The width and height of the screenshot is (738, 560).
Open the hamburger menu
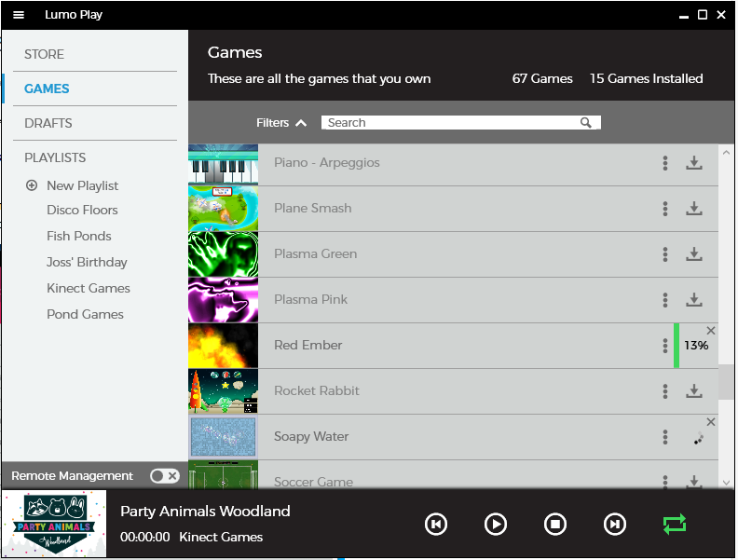click(19, 15)
